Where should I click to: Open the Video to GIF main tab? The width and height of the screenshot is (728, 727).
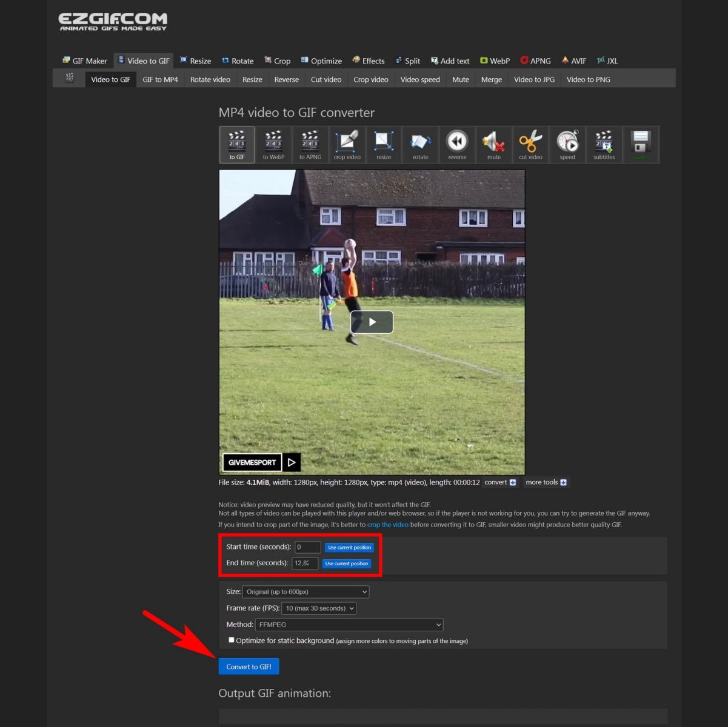tap(143, 61)
